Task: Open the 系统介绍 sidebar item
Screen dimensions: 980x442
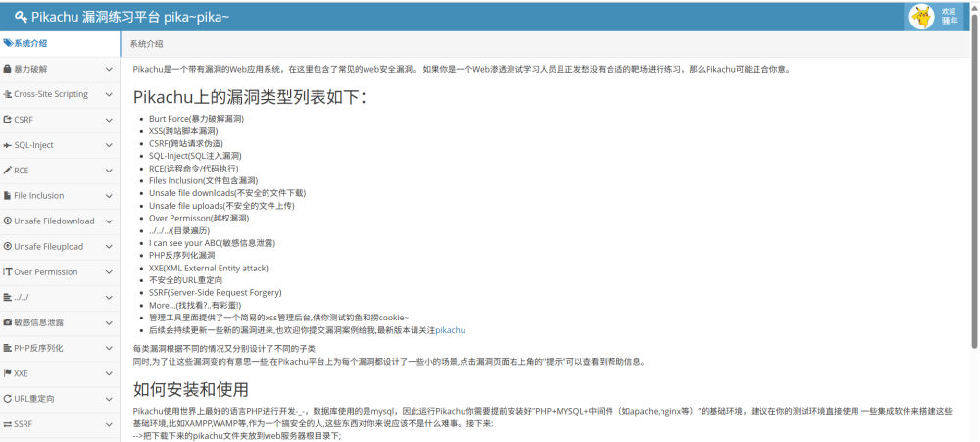Action: (x=29, y=43)
